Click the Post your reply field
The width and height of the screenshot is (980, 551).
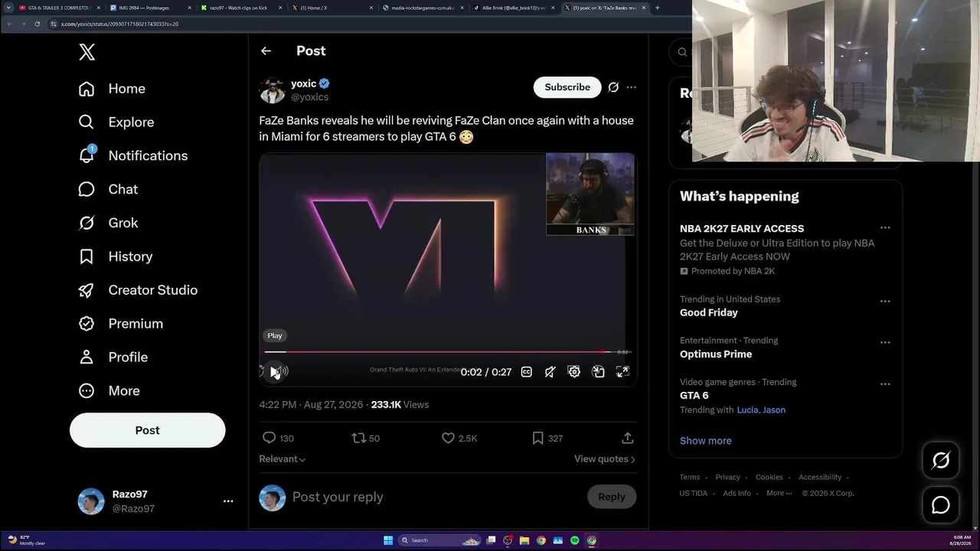(435, 497)
